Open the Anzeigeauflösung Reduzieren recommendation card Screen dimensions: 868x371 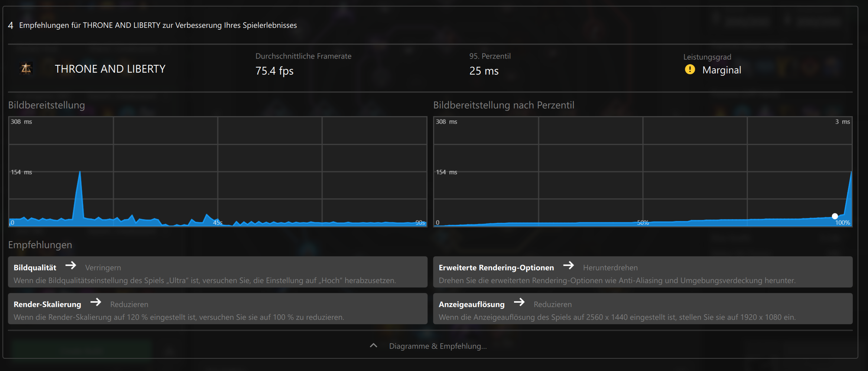(x=643, y=309)
